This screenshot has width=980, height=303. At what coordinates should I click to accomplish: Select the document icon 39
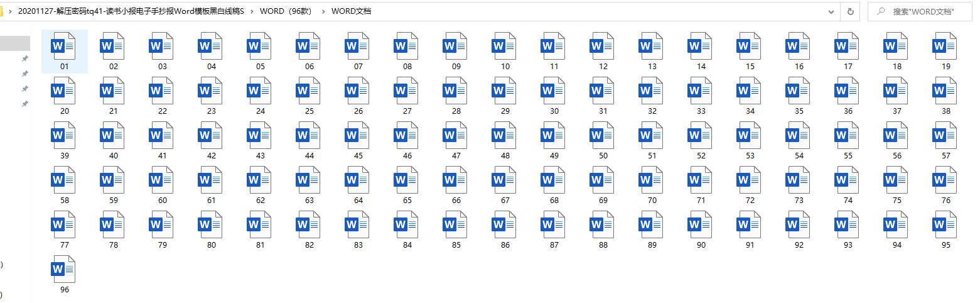pyautogui.click(x=63, y=135)
